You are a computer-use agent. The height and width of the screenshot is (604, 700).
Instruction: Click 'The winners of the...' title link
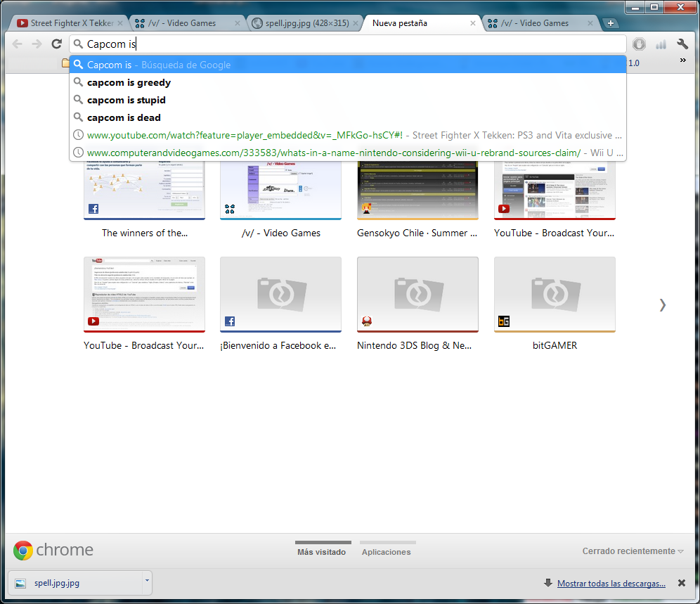click(x=145, y=233)
